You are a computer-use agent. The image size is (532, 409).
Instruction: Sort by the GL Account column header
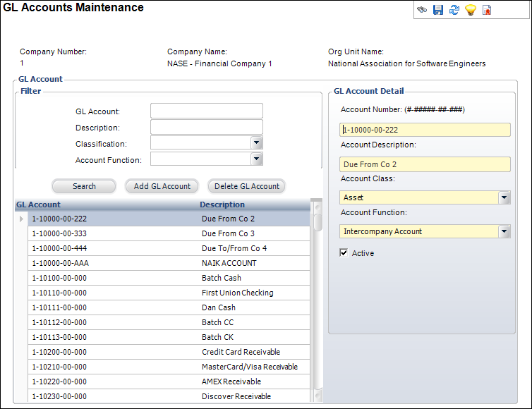tap(38, 204)
